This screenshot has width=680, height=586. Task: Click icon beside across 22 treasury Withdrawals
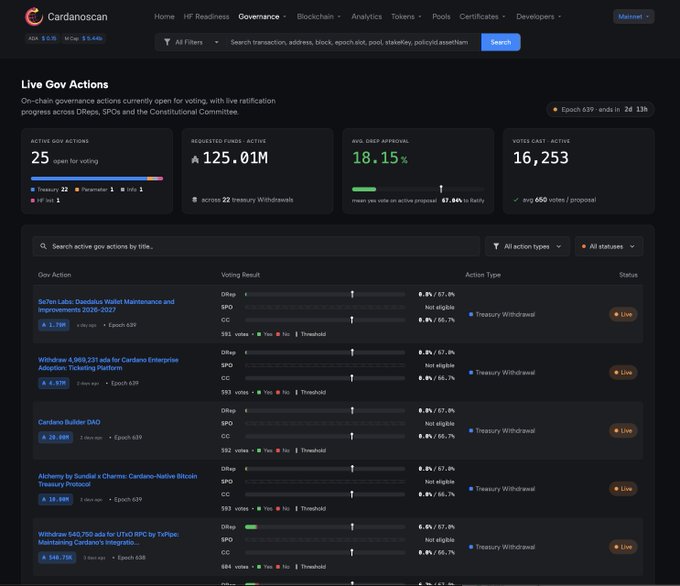[195, 200]
